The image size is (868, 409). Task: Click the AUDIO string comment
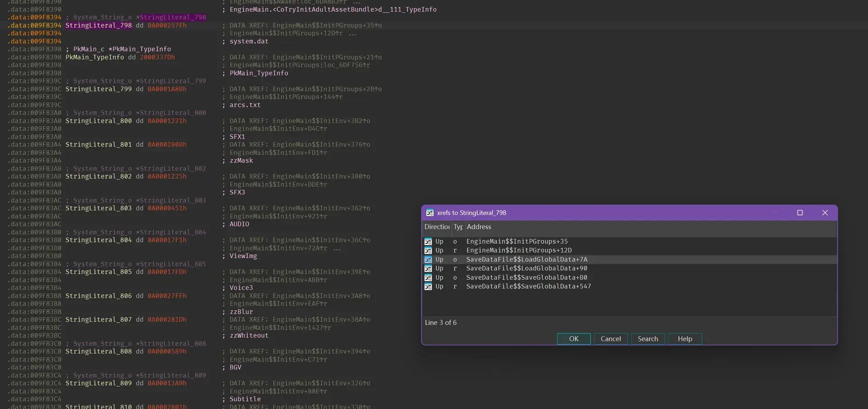[x=239, y=224]
